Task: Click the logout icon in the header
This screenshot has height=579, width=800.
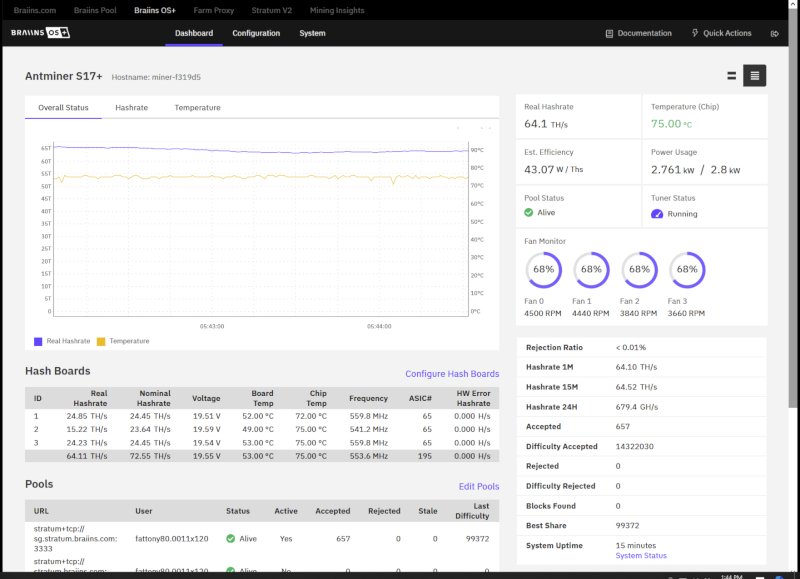Action: point(774,34)
